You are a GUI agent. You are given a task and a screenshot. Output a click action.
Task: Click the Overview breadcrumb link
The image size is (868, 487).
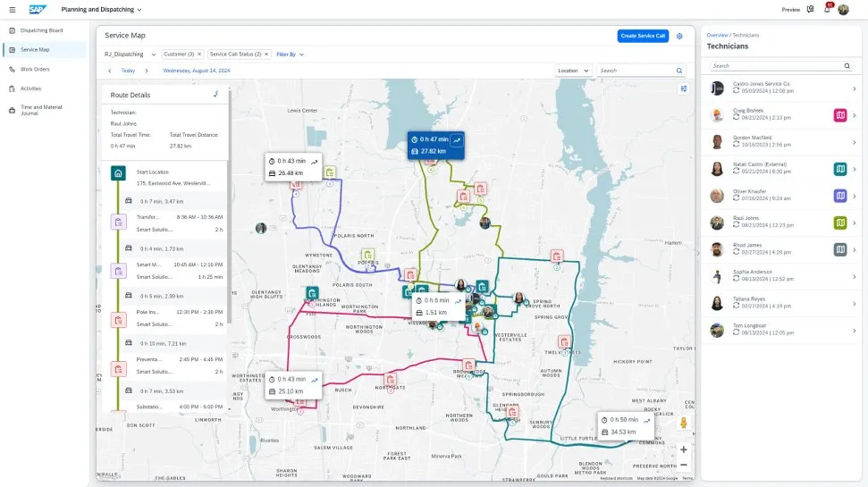point(717,35)
